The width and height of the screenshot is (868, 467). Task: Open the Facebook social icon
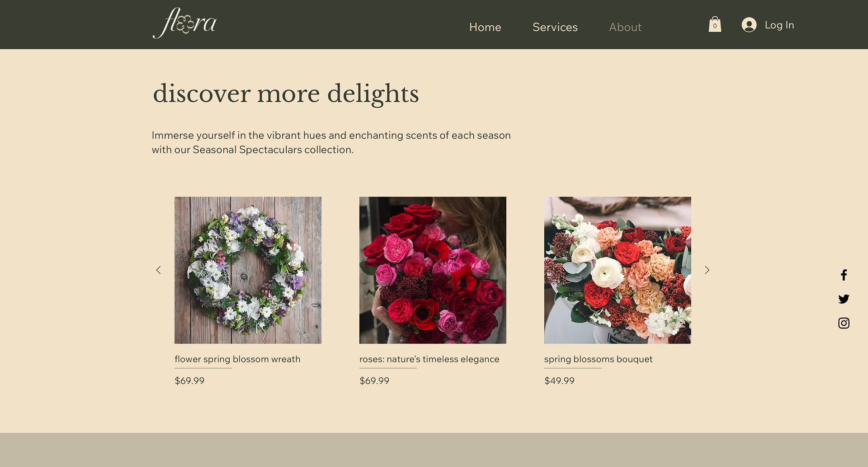[x=844, y=275]
